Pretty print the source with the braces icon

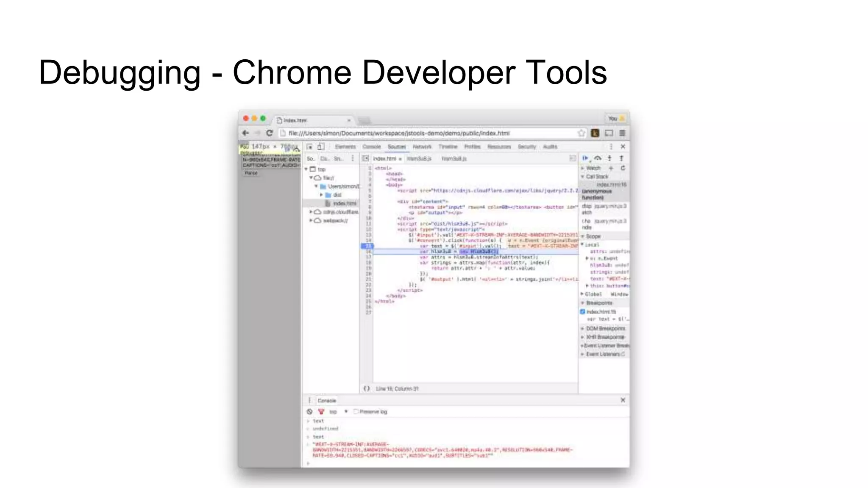pyautogui.click(x=367, y=388)
